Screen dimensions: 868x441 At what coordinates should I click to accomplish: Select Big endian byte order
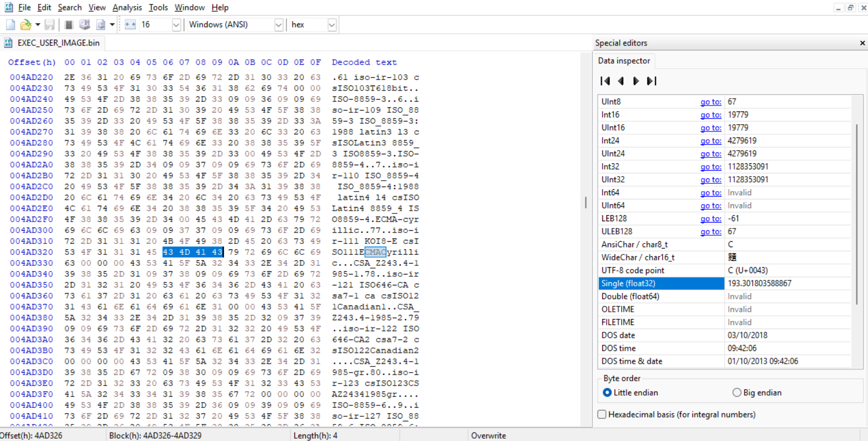pos(737,393)
